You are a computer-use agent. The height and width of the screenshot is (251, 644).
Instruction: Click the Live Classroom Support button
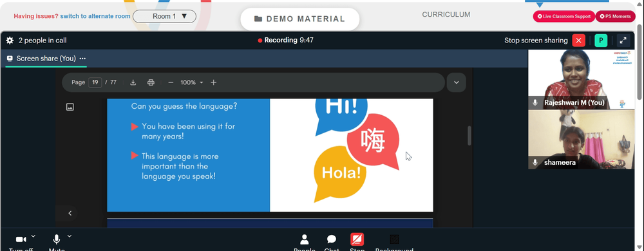564,16
